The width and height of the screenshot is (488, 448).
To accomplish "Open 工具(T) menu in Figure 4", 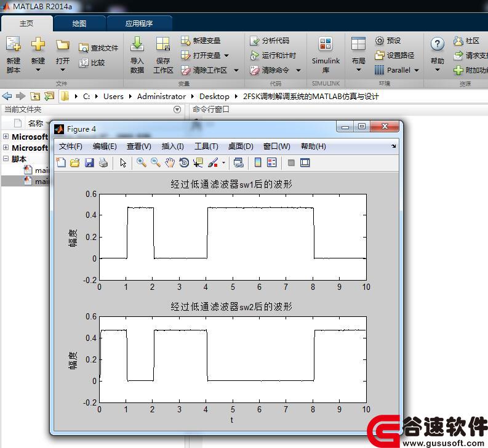I will pyautogui.click(x=206, y=146).
